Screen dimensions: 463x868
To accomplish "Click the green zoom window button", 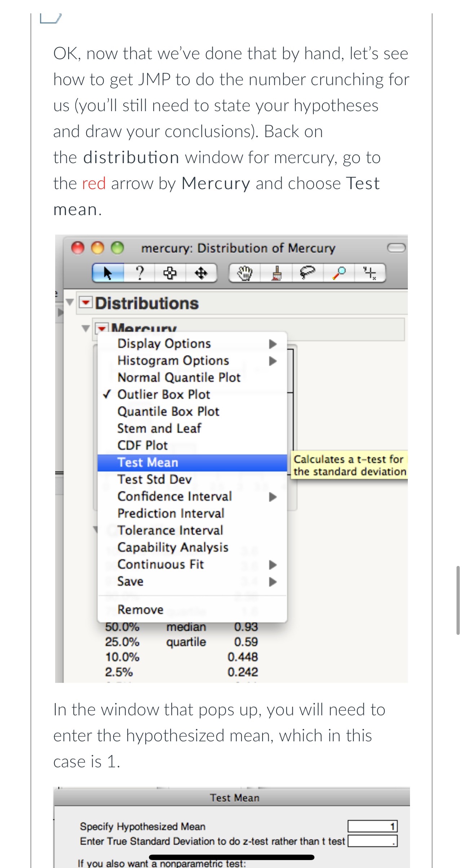I will tap(117, 248).
